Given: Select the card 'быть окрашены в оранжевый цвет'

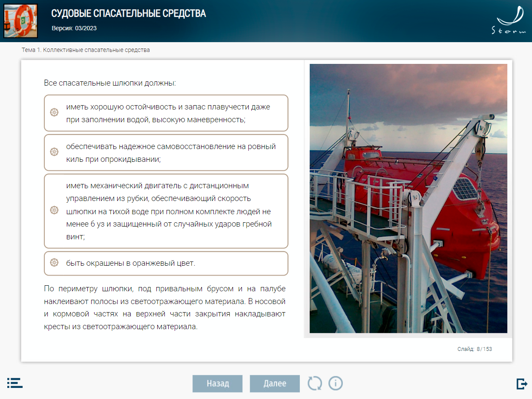Looking at the screenshot, I should pos(166,263).
